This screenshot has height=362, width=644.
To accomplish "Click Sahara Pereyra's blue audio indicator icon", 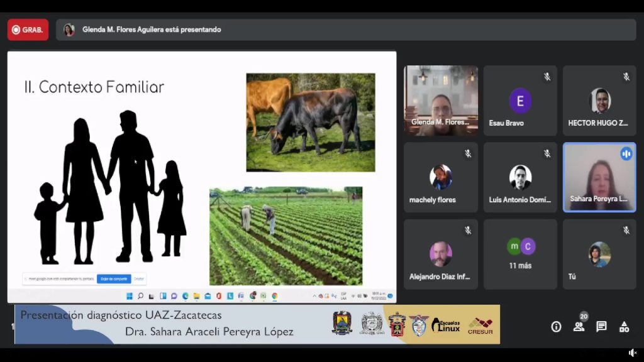I will pyautogui.click(x=626, y=154).
